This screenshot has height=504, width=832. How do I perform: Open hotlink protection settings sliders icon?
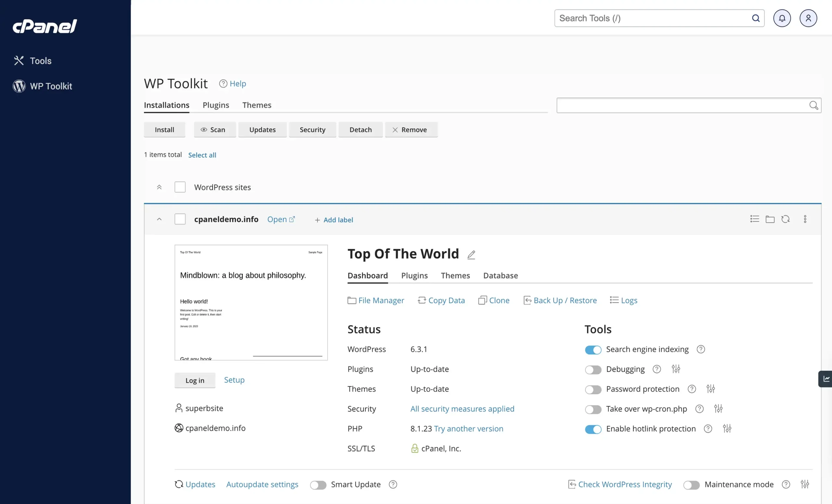click(x=727, y=429)
